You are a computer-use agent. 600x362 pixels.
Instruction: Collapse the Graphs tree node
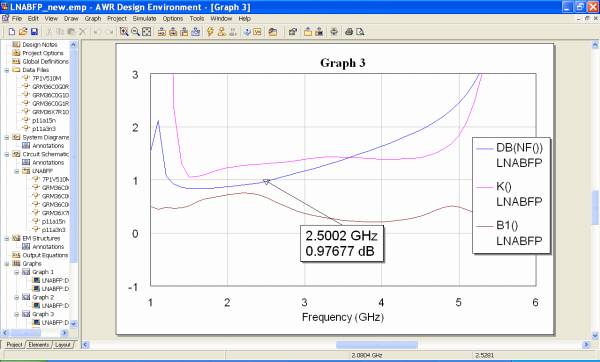pos(7,264)
